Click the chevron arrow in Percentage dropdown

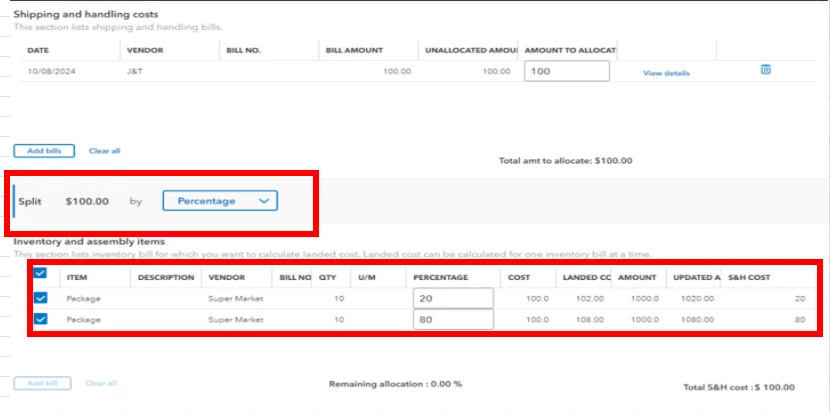(264, 201)
